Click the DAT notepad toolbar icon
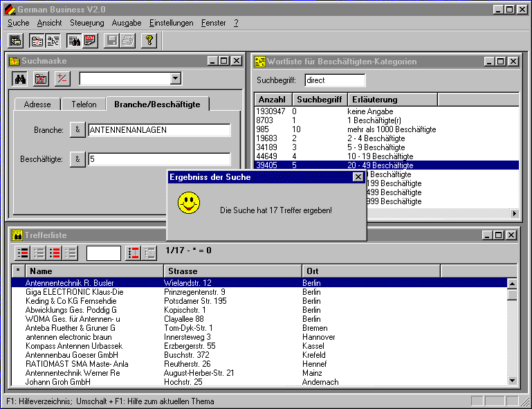 [x=89, y=41]
